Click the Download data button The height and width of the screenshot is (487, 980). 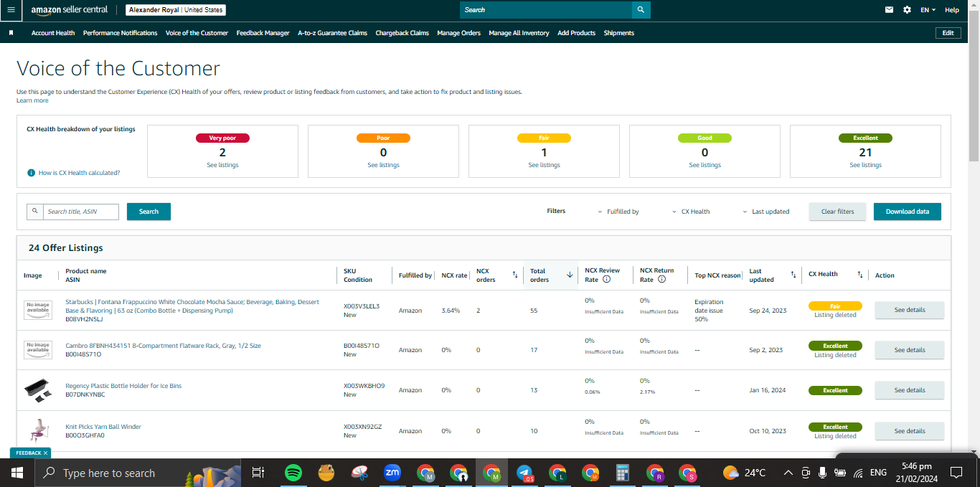907,212
